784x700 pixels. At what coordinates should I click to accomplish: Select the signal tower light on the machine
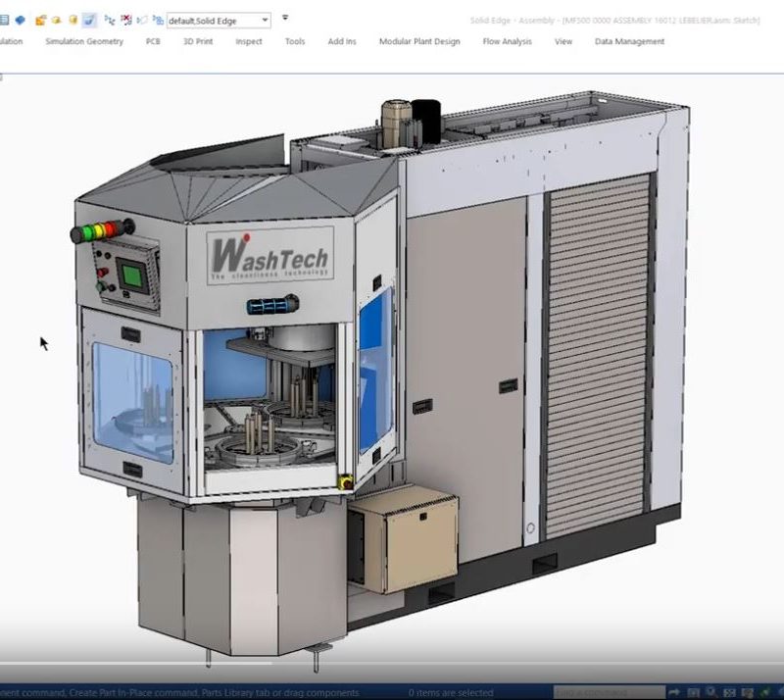tap(103, 230)
